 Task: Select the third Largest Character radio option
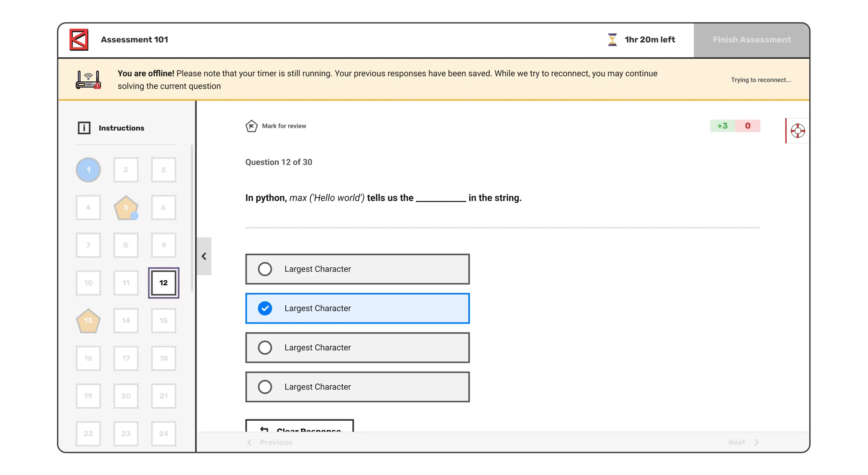pyautogui.click(x=265, y=347)
